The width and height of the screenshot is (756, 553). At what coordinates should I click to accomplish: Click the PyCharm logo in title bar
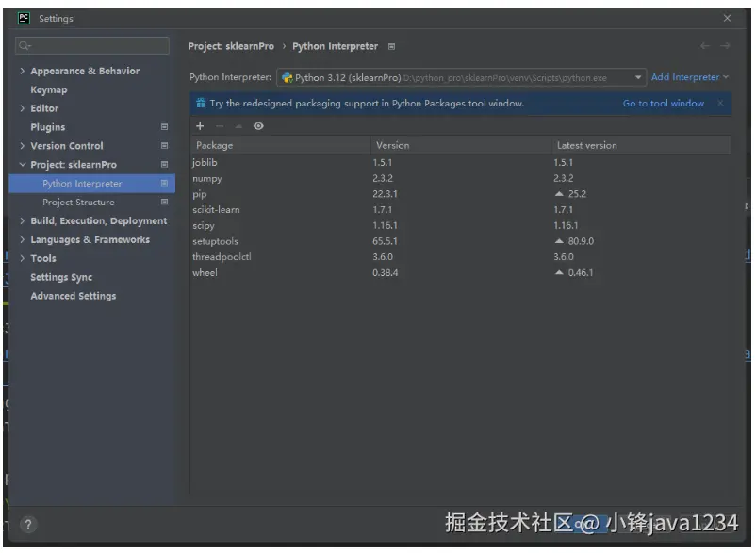click(x=24, y=18)
